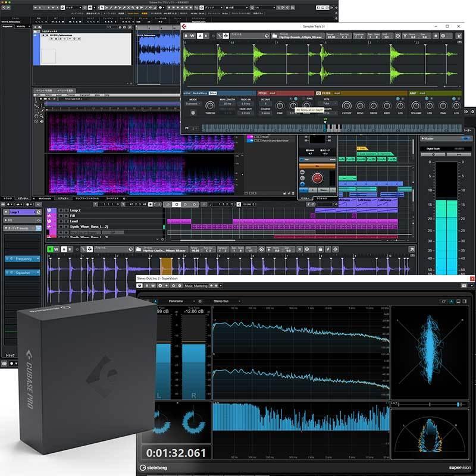Click the red record button in control panel
This screenshot has height=476, width=476.
tap(317, 178)
